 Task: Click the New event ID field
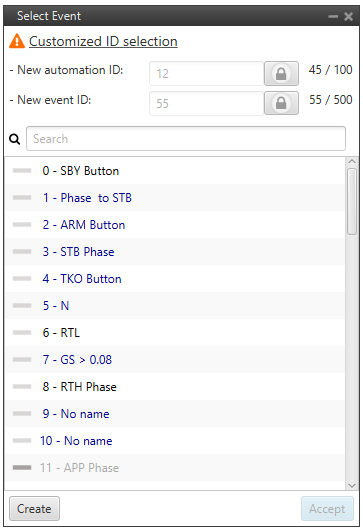206,103
